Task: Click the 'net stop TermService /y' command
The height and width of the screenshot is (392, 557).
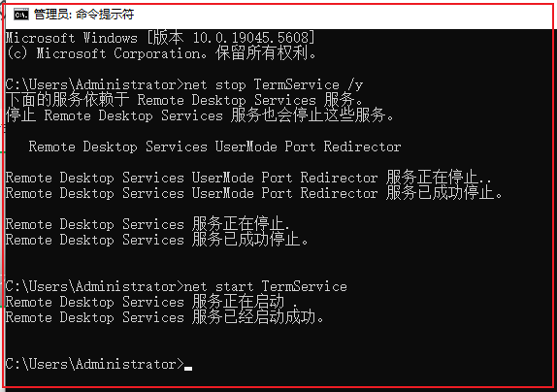Action: (x=274, y=84)
